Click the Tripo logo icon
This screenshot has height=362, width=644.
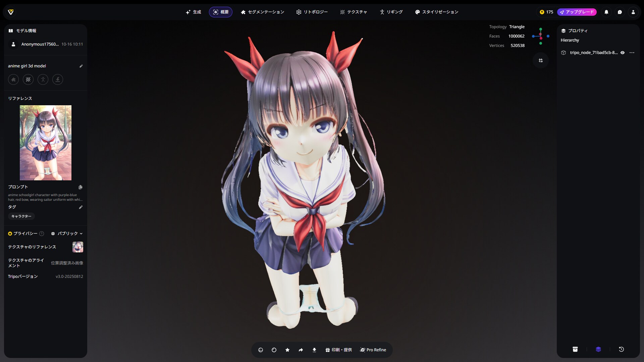pyautogui.click(x=11, y=12)
